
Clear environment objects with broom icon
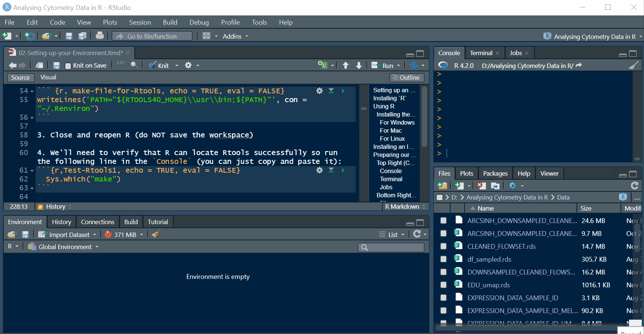(156, 234)
